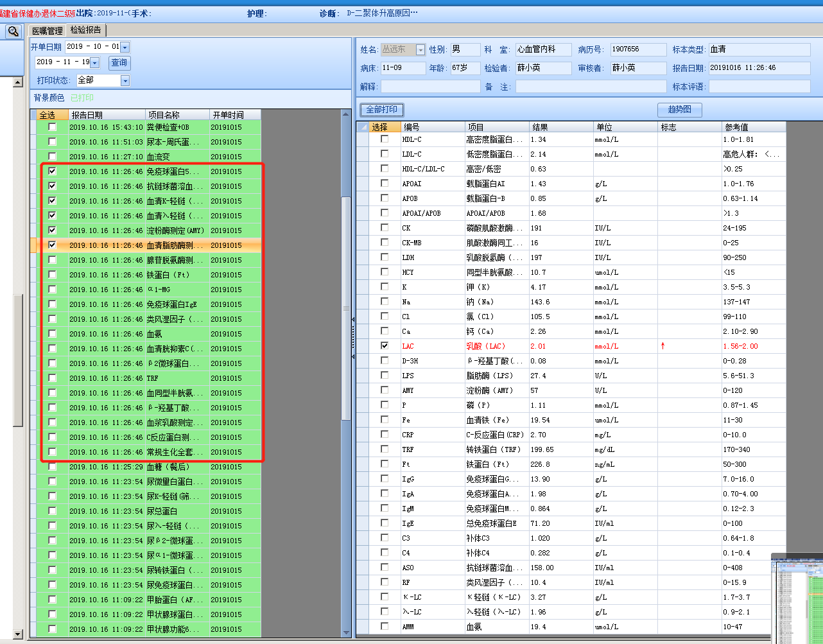This screenshot has width=823, height=644.
Task: Tick the LDH result row checkbox
Action: 385,257
